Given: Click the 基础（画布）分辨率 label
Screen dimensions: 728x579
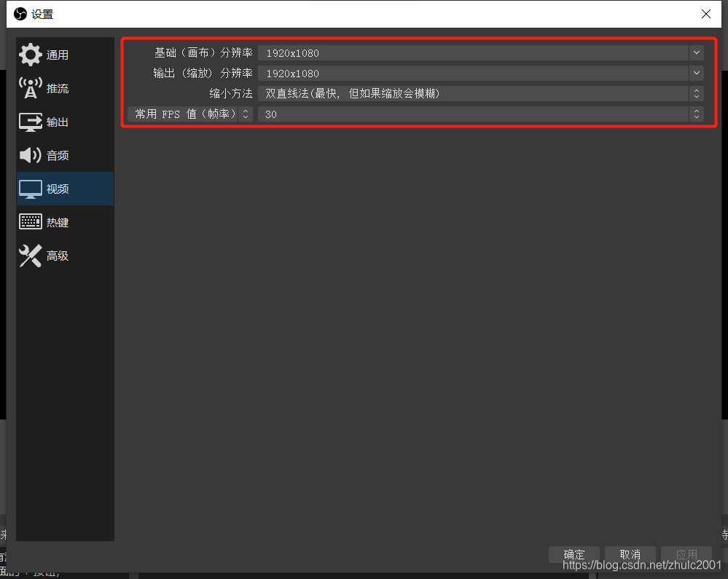Looking at the screenshot, I should pyautogui.click(x=203, y=53).
